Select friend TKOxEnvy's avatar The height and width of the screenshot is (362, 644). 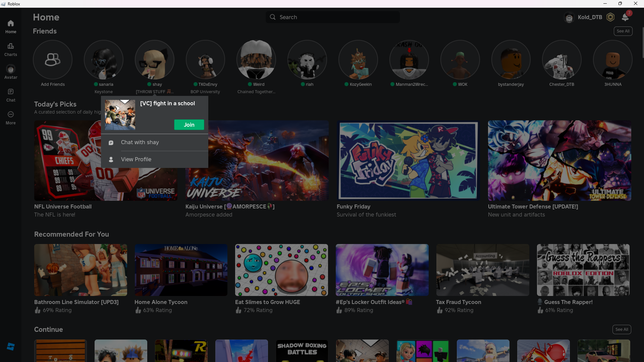(205, 60)
